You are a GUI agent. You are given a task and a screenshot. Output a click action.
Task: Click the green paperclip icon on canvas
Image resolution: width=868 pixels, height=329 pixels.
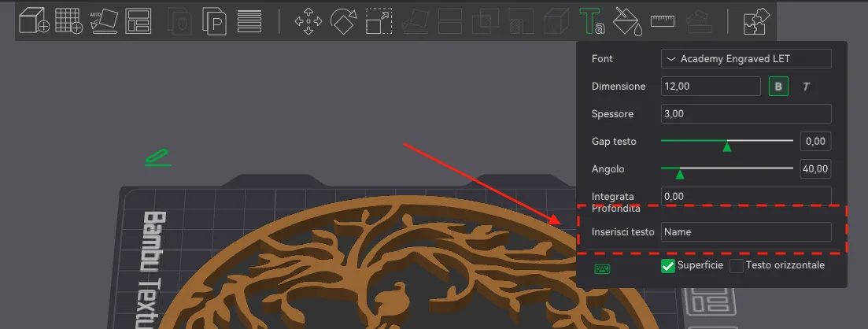(157, 157)
